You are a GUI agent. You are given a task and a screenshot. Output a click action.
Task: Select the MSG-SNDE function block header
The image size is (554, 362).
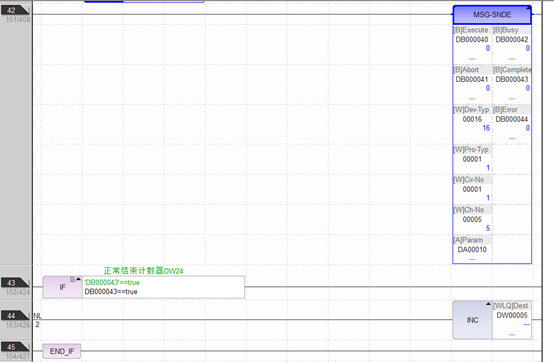point(492,15)
